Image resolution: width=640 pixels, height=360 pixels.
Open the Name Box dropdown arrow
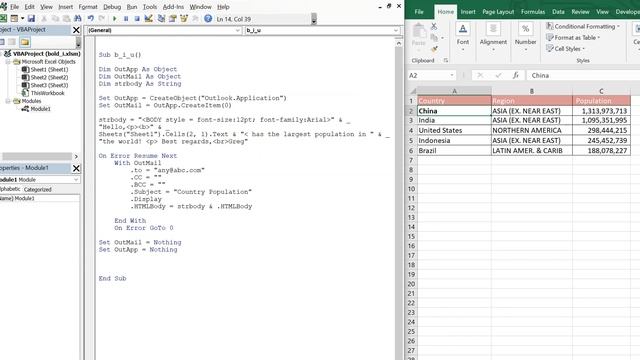click(x=451, y=76)
